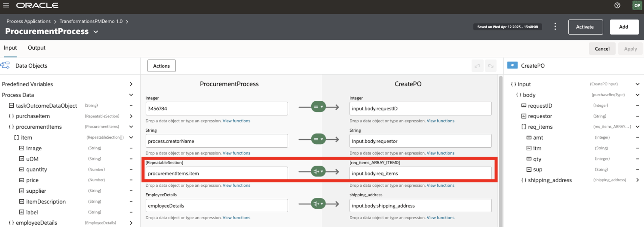Viewport: 644px width, 227px height.
Task: Open ProcurementProcess title dropdown chevron
Action: 96,32
